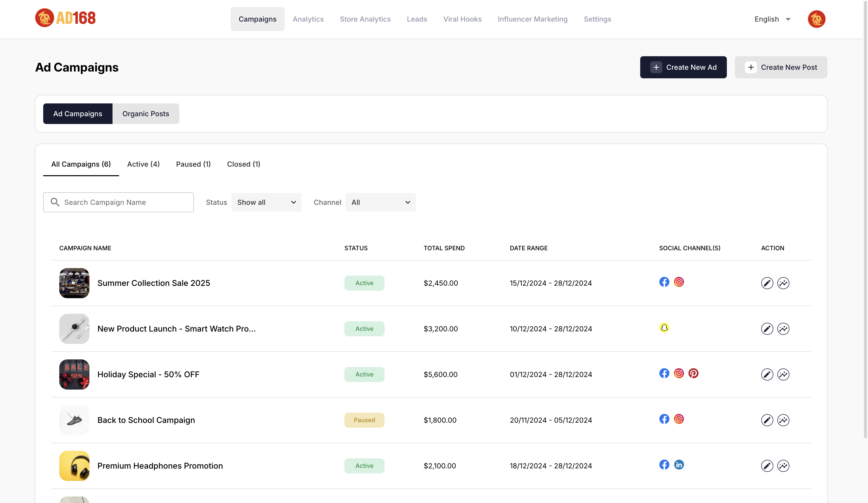Click the AD168 dragon logo
This screenshot has width=868, height=503.
65,18
